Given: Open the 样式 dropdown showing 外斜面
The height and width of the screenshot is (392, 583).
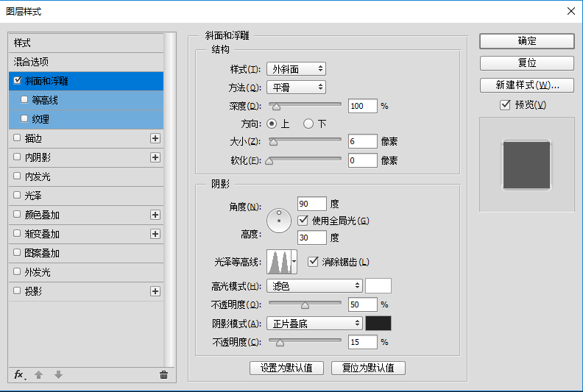Looking at the screenshot, I should click(297, 69).
